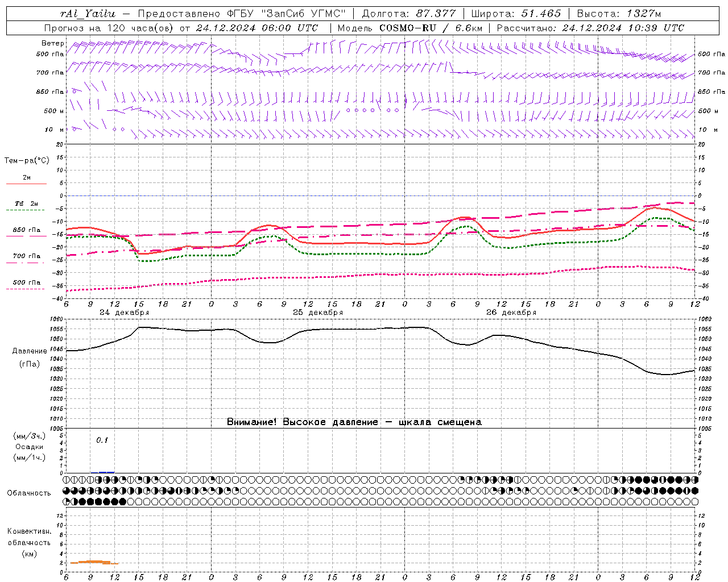This screenshot has width=728, height=582.
Task: Click the '(мм/3ч.)' precipitation unit label
Action: pyautogui.click(x=29, y=436)
